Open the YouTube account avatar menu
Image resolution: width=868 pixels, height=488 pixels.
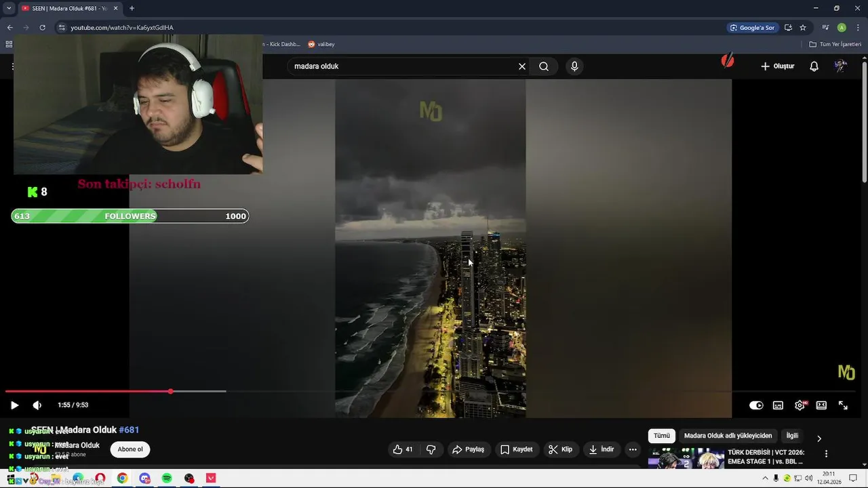[x=841, y=66]
